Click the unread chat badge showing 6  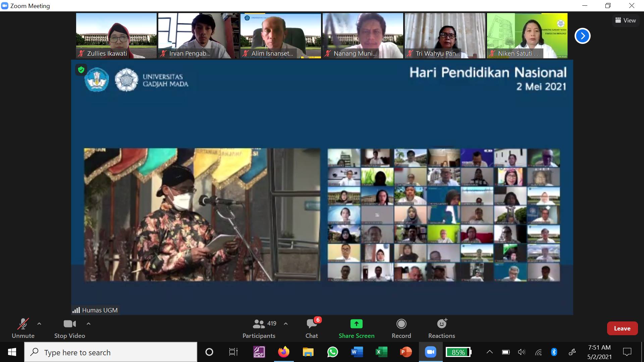(318, 319)
